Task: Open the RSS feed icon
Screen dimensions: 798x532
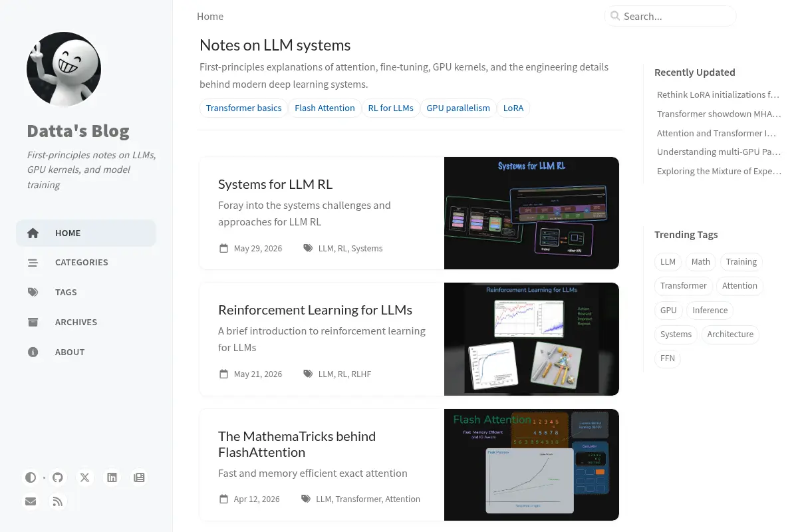Action: click(x=58, y=501)
